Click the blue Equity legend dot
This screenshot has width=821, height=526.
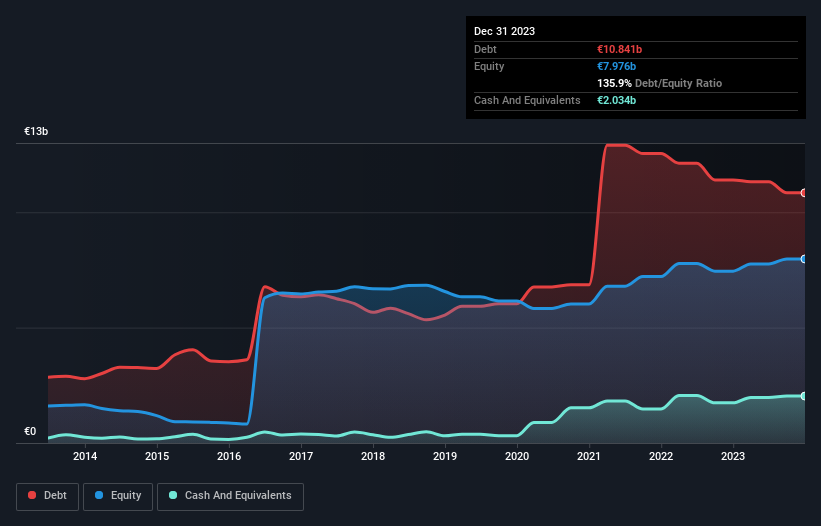tap(99, 495)
